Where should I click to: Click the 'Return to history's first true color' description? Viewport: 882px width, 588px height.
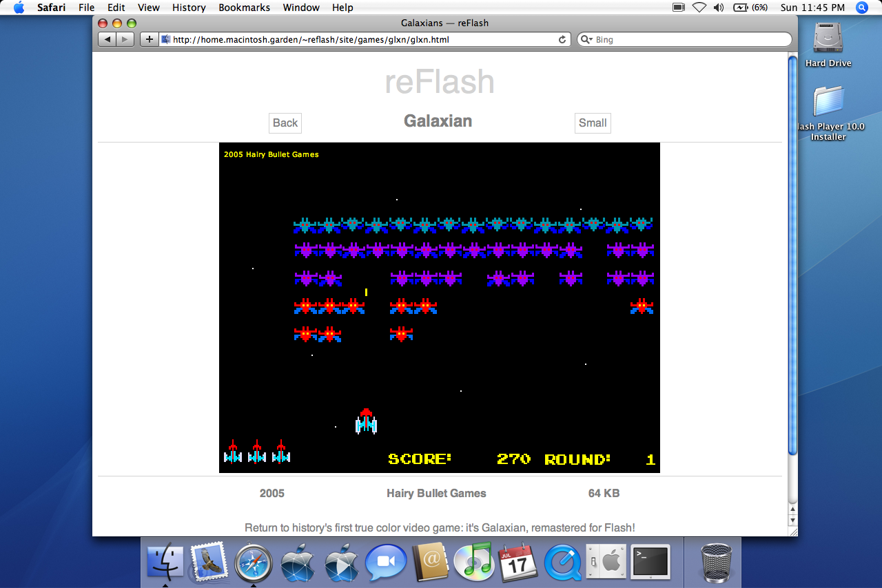440,528
